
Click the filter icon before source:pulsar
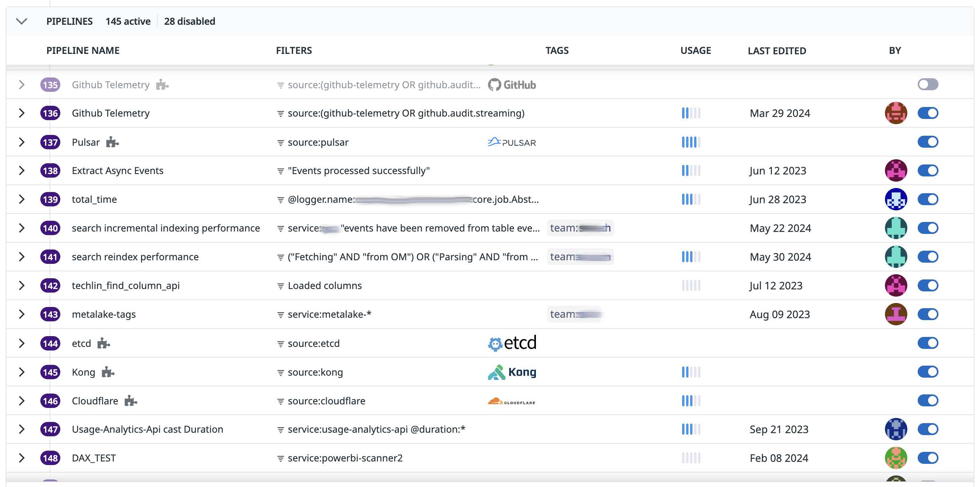pyautogui.click(x=281, y=143)
